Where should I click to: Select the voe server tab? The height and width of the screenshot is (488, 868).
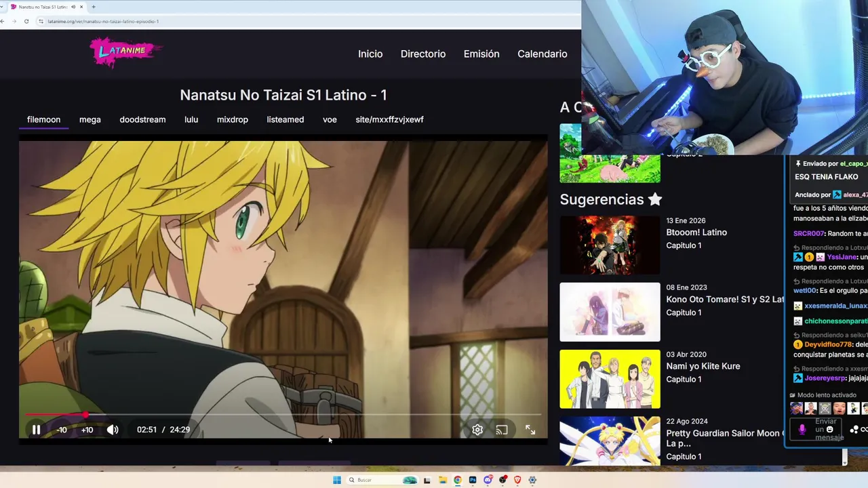330,119
